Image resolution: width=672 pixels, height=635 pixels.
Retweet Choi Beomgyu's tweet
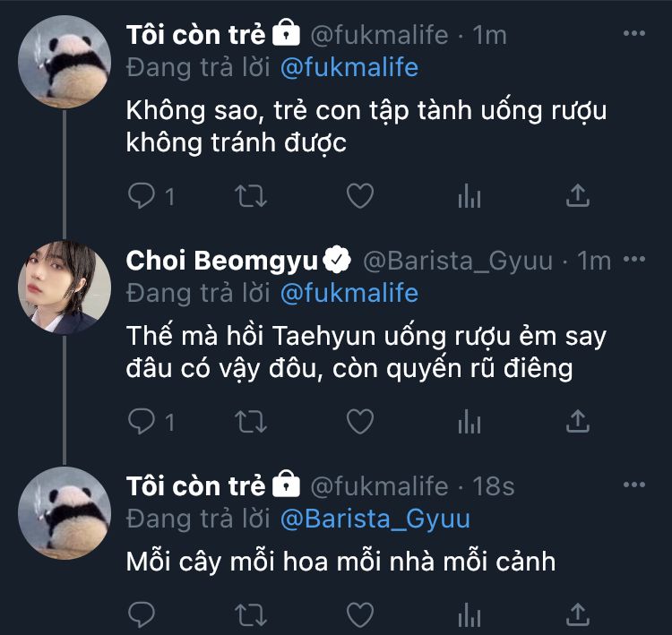tap(251, 420)
